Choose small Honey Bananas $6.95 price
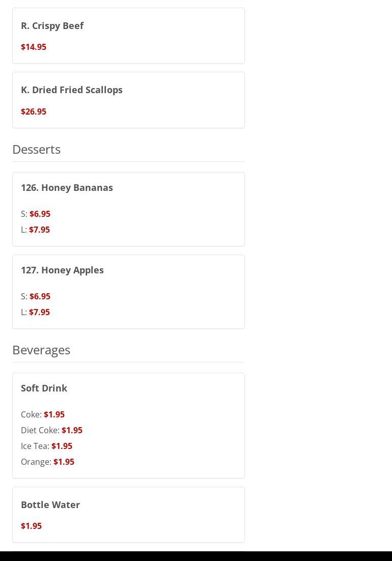 click(x=40, y=214)
